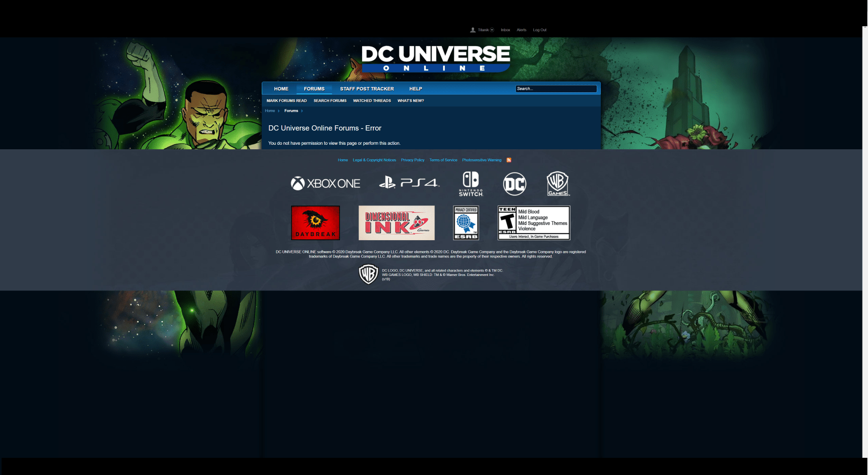The height and width of the screenshot is (475, 868).
Task: Open the DC logo link
Action: 514,184
